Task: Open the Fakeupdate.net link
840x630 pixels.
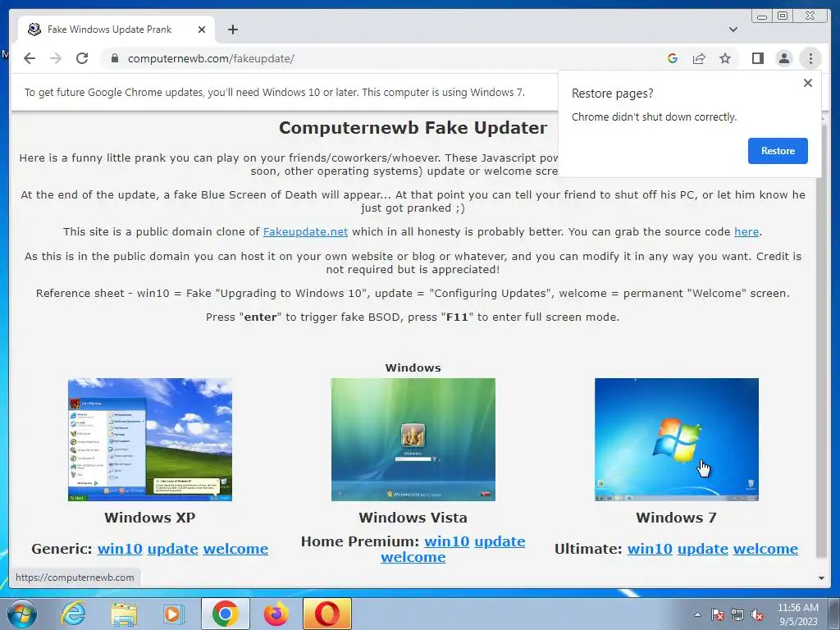Action: (x=305, y=231)
